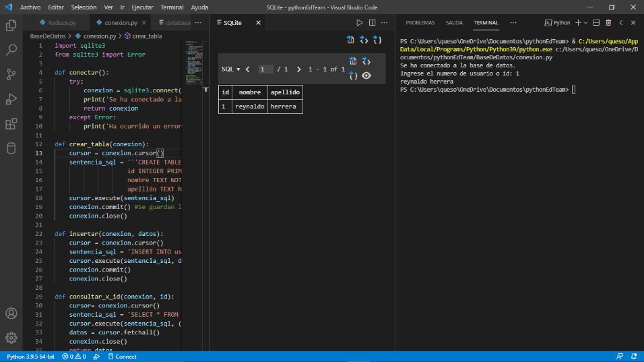Maximize panel with the chevron icon

621,23
